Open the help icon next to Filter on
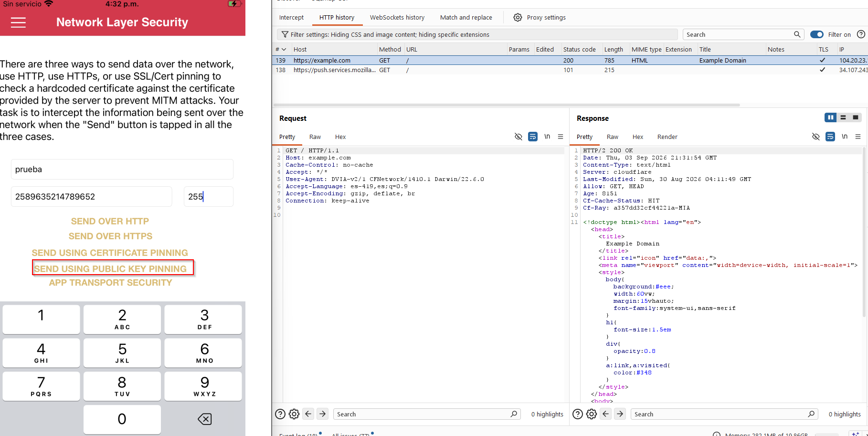This screenshot has height=436, width=868. pos(861,34)
